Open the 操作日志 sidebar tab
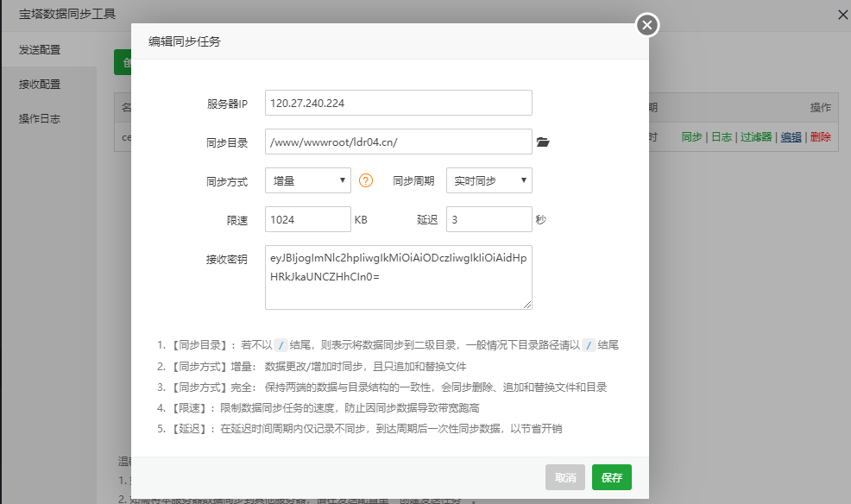This screenshot has height=504, width=851. click(49, 119)
